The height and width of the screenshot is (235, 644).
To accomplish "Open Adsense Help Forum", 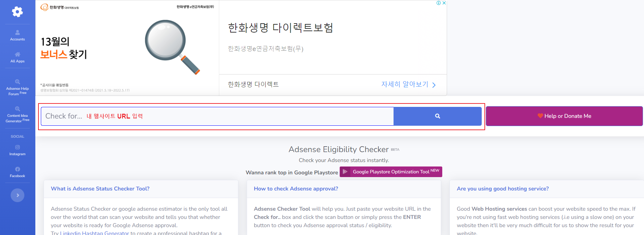I will [x=17, y=87].
